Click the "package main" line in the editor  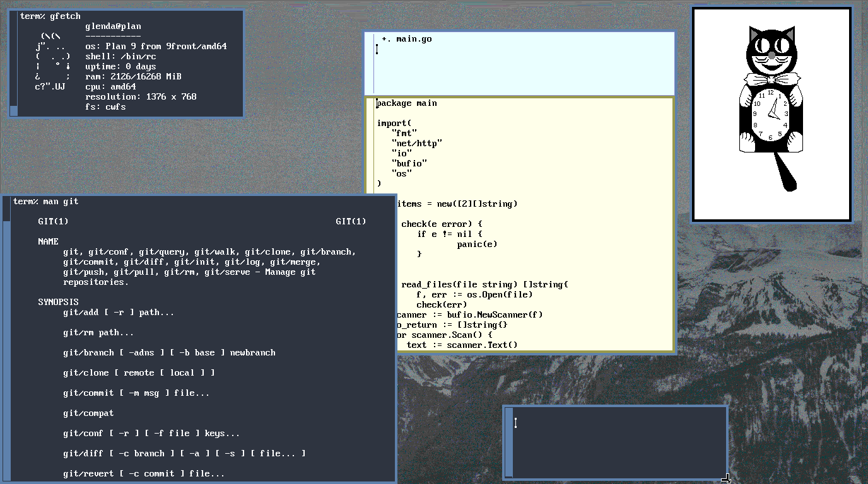407,103
